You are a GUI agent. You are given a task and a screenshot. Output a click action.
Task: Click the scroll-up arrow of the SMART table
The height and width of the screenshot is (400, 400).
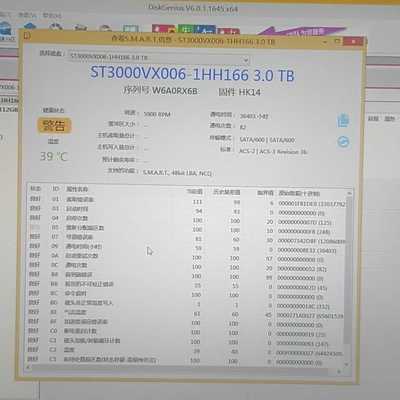coord(349,193)
